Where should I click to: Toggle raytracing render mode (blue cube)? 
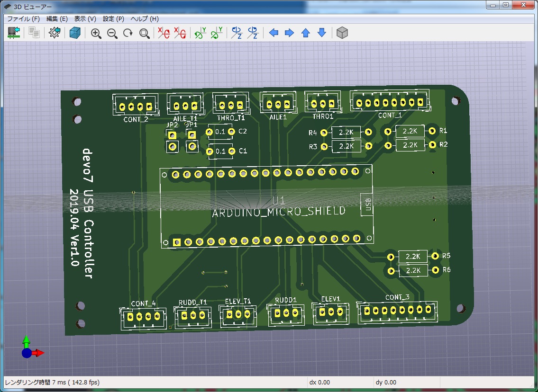75,33
